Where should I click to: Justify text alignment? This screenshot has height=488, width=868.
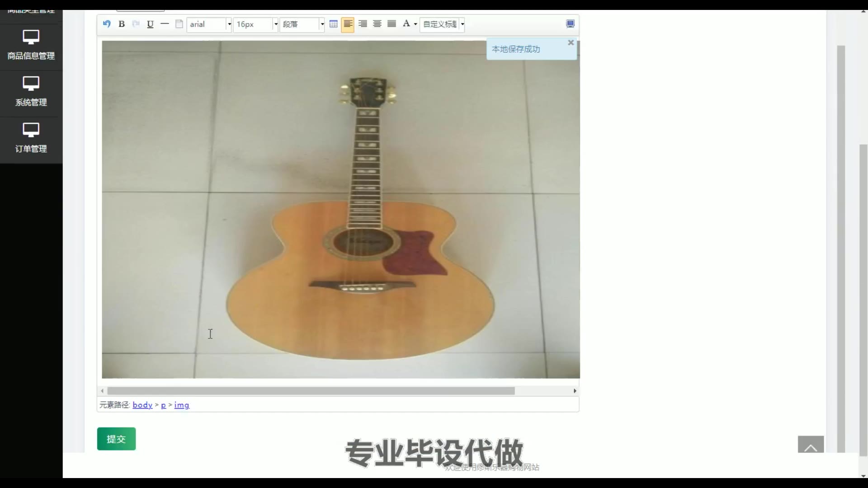point(392,24)
